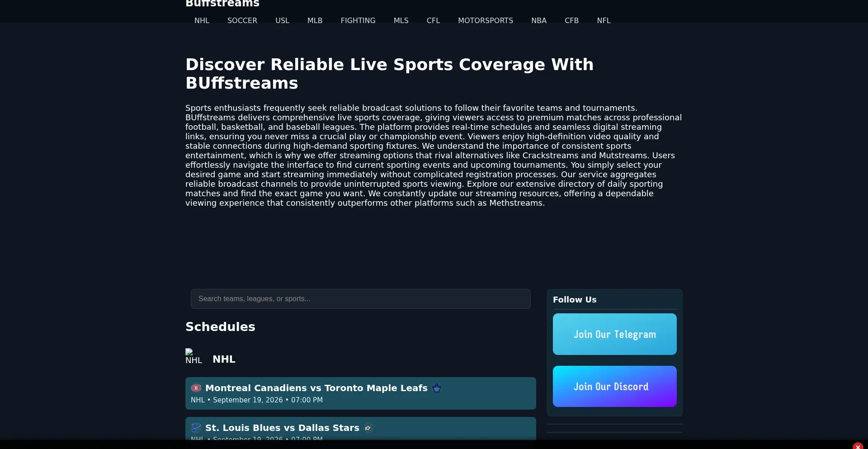Go to NBA streams
Viewport: 868px width, 449px height.
(x=539, y=21)
